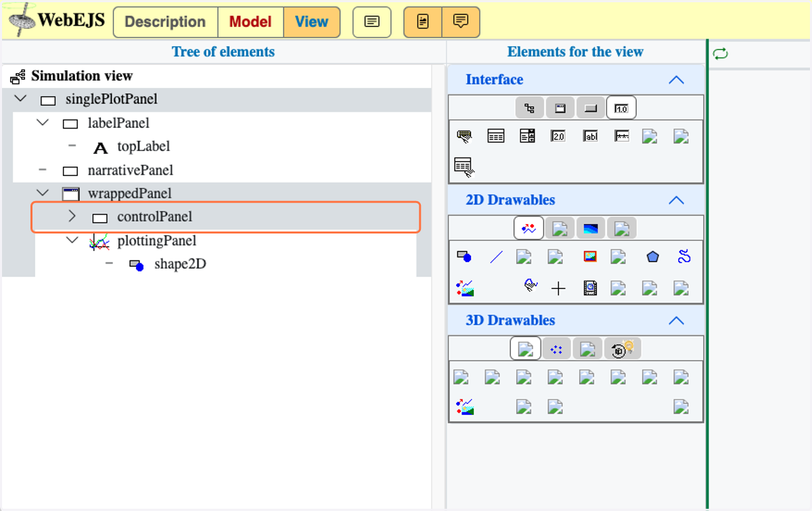This screenshot has width=812, height=511.
Task: Pick the 2D framed image element
Action: point(591,257)
